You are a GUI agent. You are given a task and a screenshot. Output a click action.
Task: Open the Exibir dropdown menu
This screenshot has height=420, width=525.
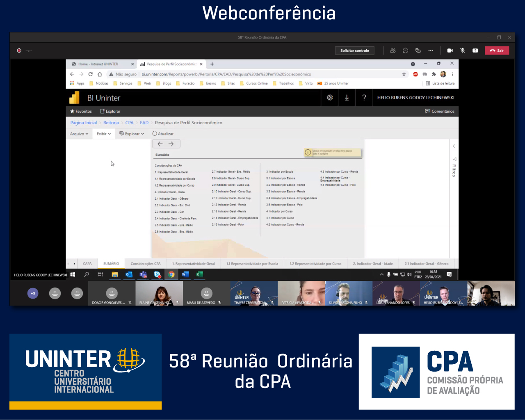[103, 134]
